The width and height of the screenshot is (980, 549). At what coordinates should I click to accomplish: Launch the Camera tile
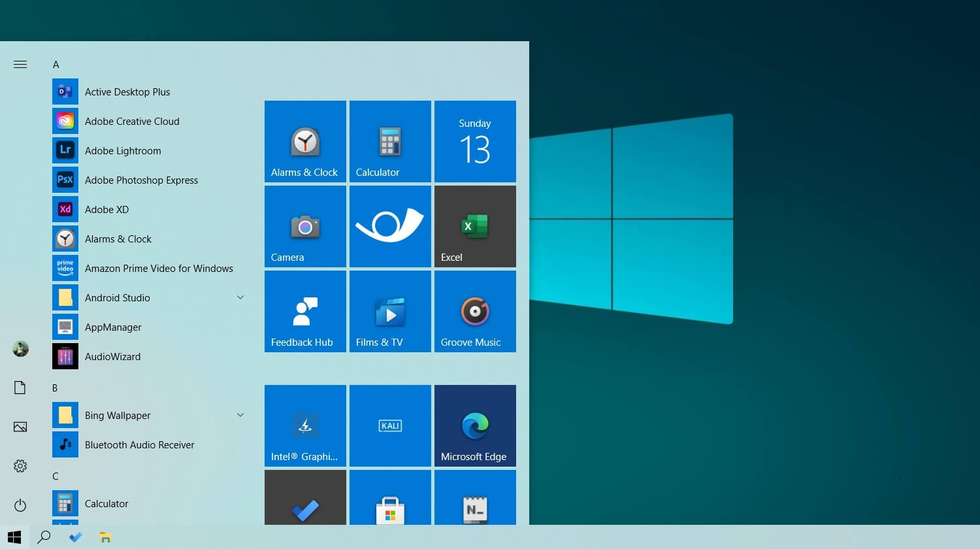(x=305, y=226)
